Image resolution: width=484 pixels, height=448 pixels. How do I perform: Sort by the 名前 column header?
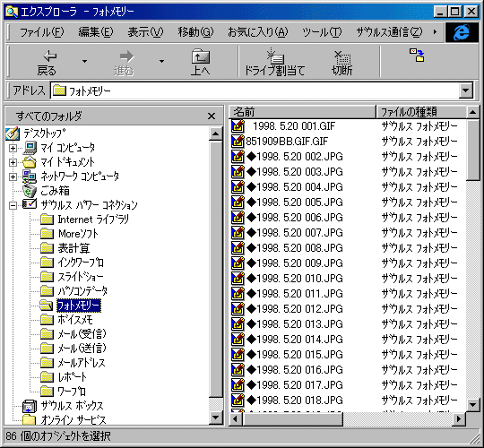303,112
